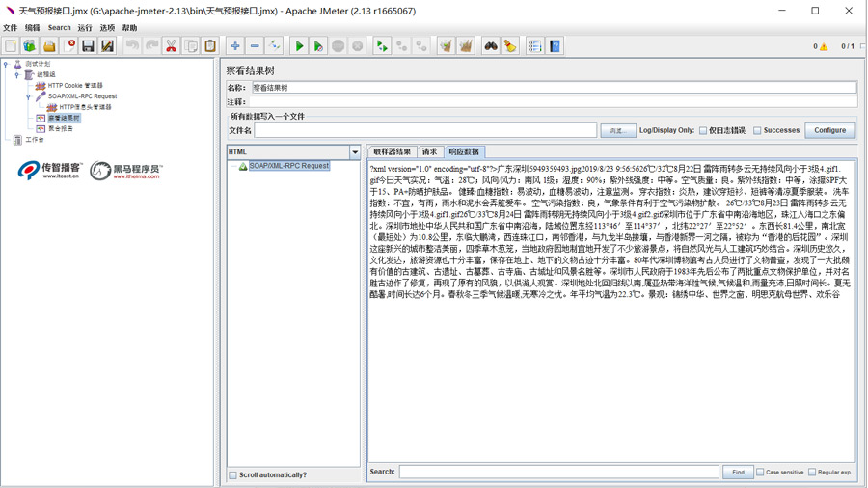
Task: Expand all nodes with the plus icon
Action: pos(235,46)
